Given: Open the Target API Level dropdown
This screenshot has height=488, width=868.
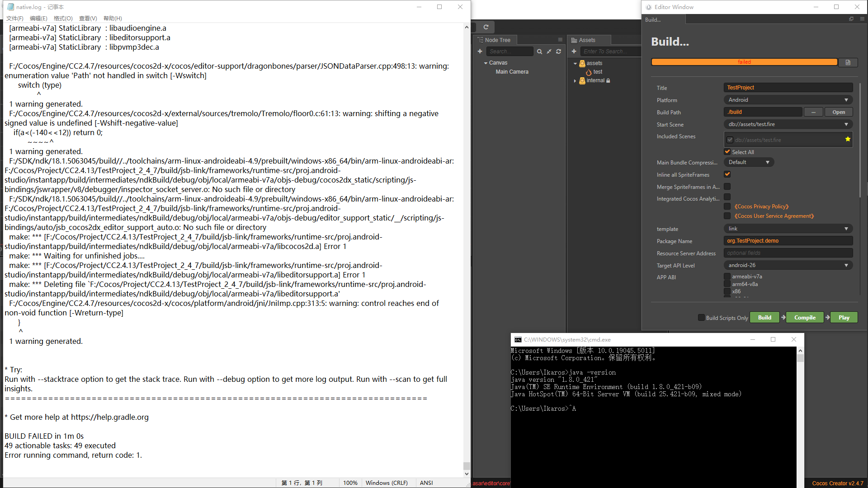Looking at the screenshot, I should point(788,265).
